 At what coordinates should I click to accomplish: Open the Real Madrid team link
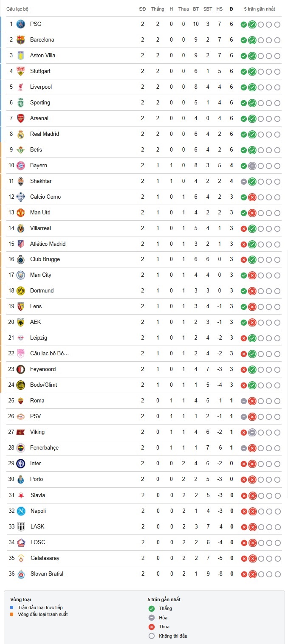coord(45,134)
